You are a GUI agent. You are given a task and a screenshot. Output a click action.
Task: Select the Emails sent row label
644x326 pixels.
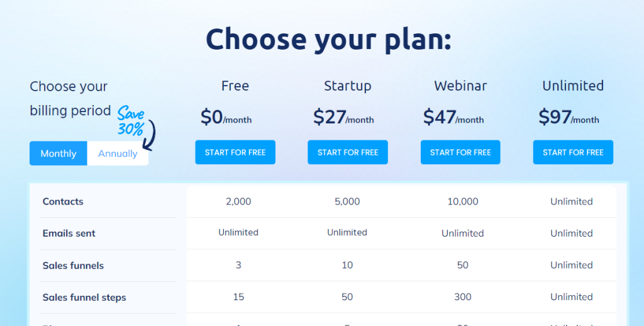69,233
